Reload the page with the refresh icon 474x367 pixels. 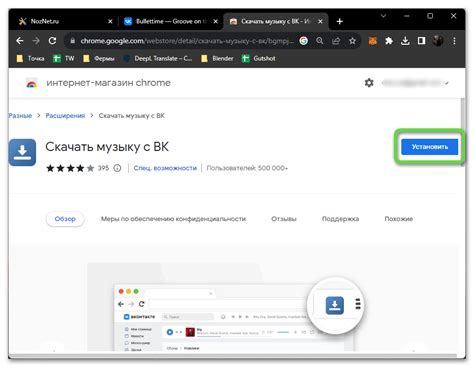click(x=52, y=41)
